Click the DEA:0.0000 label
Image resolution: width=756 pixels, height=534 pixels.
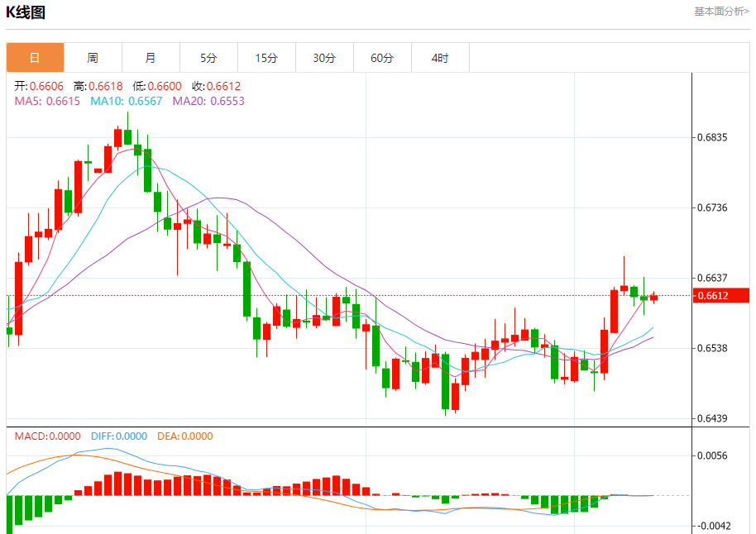pyautogui.click(x=185, y=436)
